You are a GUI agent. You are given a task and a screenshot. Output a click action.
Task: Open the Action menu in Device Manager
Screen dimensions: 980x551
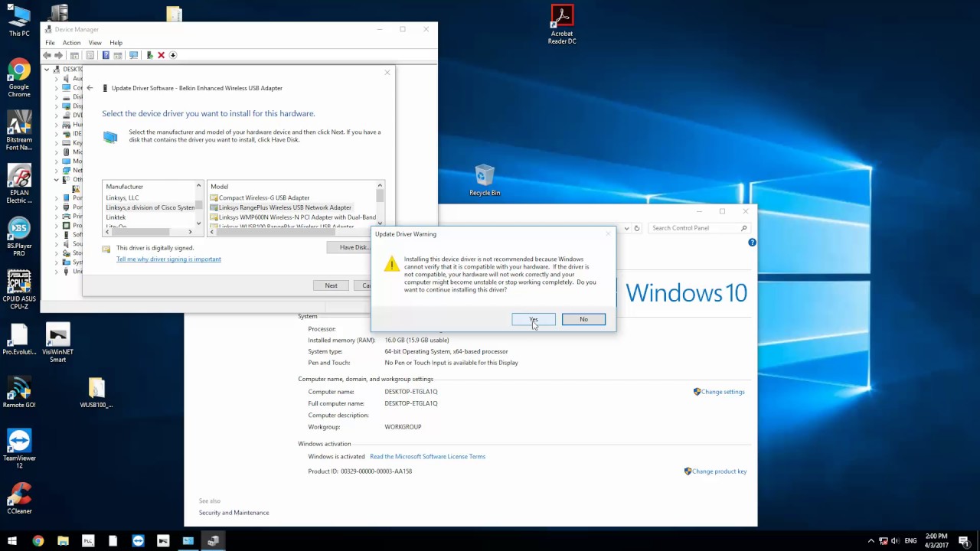pos(71,43)
